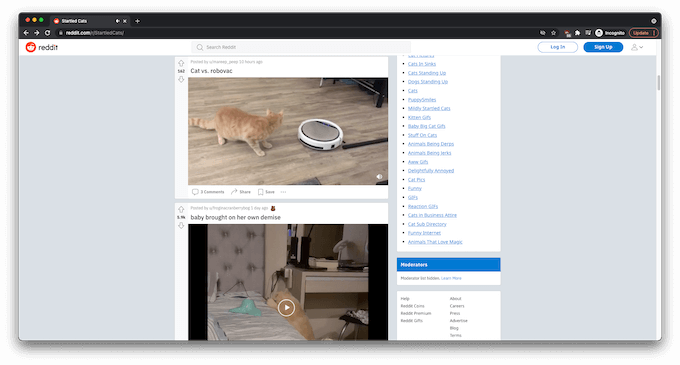Open the more options ellipsis on robovac post
680x365 pixels.
283,192
